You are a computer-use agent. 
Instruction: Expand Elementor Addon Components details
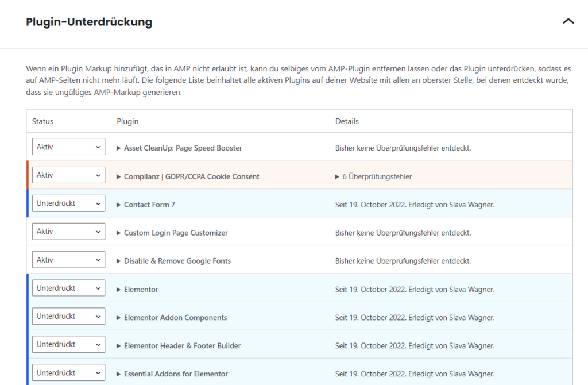click(172, 317)
